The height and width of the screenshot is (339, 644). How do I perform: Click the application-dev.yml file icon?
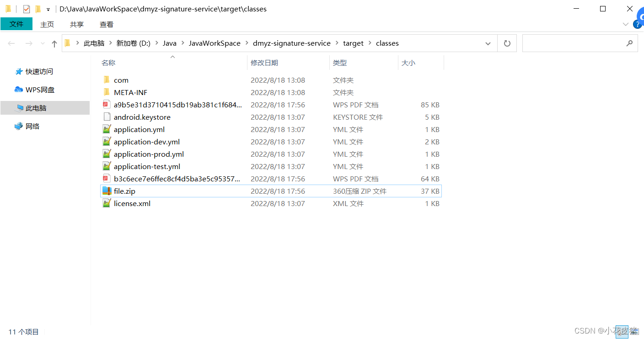(x=107, y=142)
